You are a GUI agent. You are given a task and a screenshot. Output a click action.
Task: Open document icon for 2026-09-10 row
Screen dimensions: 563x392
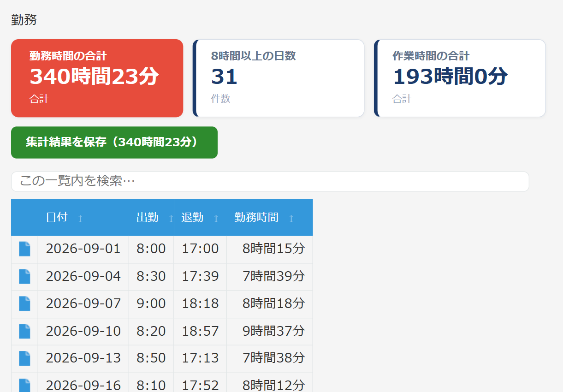[x=24, y=331]
